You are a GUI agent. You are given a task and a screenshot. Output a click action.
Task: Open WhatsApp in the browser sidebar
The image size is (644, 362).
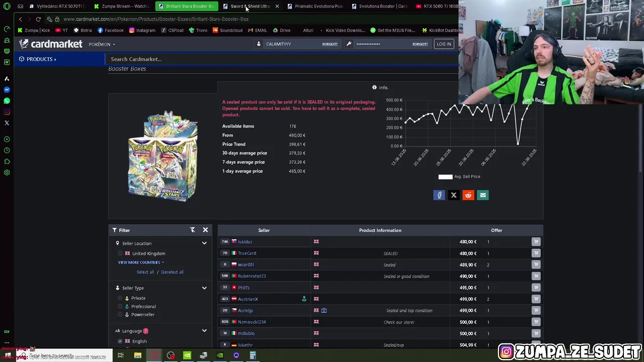pyautogui.click(x=7, y=101)
